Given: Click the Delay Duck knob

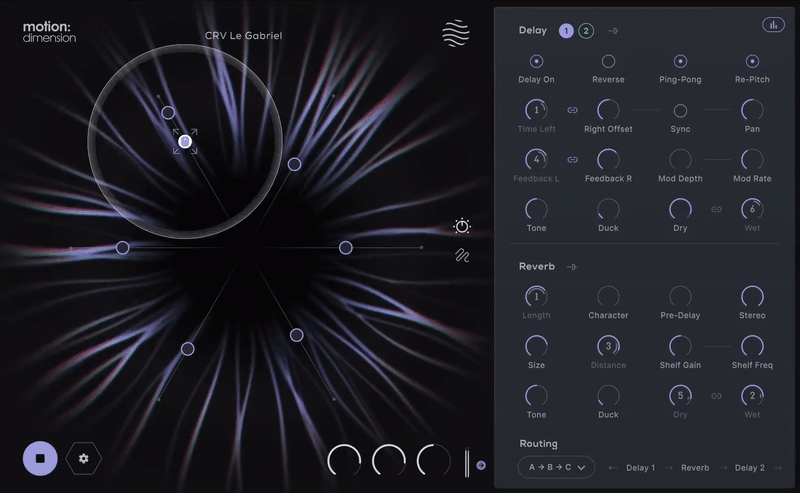Looking at the screenshot, I should click(x=608, y=209).
